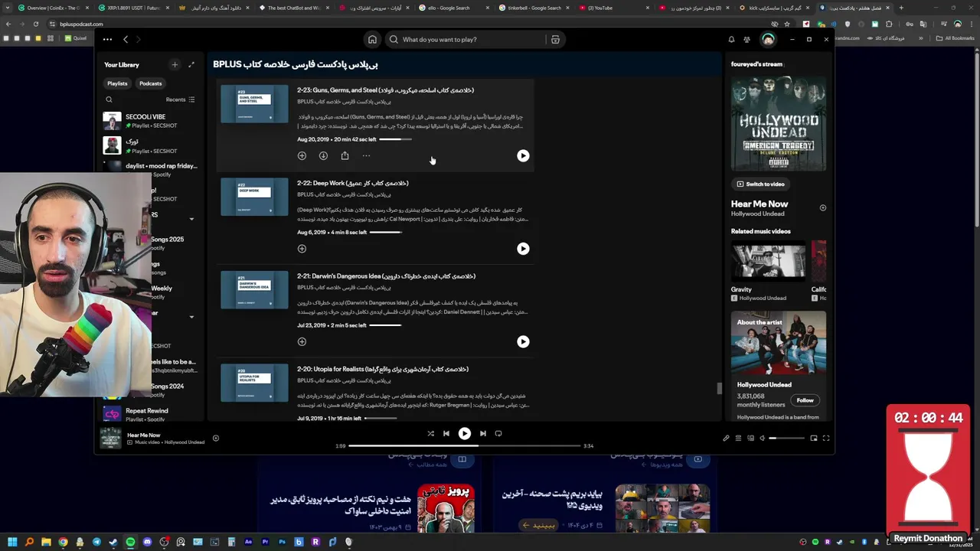The width and height of the screenshot is (980, 551).
Task: Open Discord from the Windows taskbar
Action: point(147,542)
